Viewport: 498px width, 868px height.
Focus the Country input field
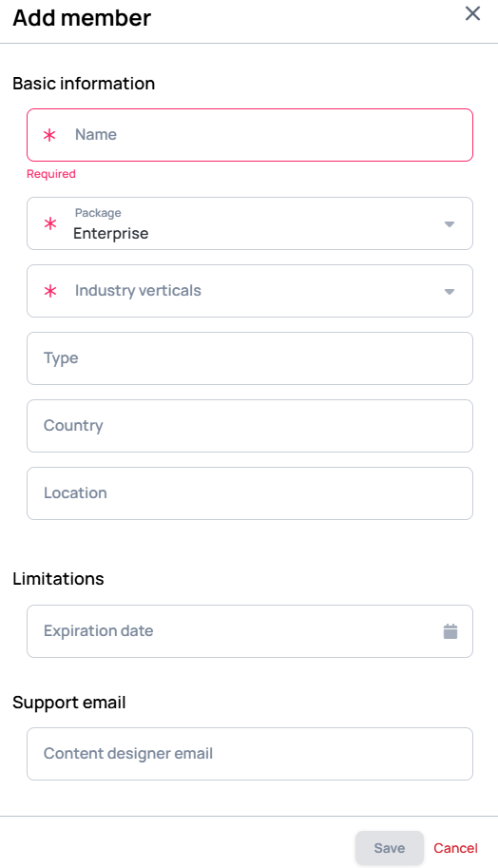click(250, 426)
